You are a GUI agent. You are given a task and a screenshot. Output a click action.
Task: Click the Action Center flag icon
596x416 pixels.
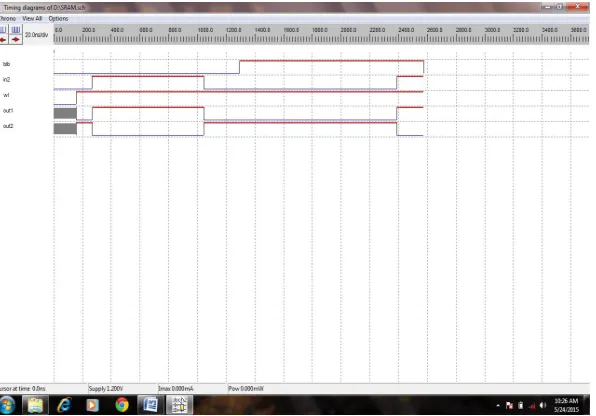click(x=509, y=406)
